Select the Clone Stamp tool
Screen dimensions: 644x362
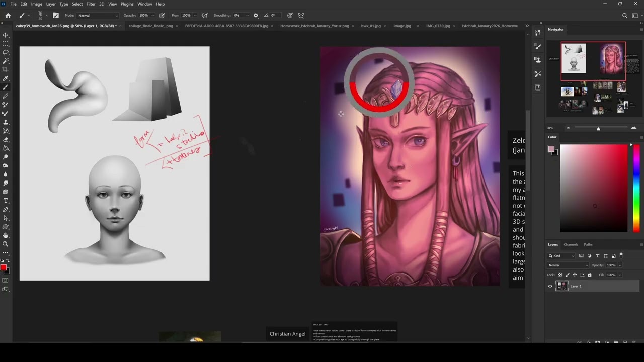point(6,122)
